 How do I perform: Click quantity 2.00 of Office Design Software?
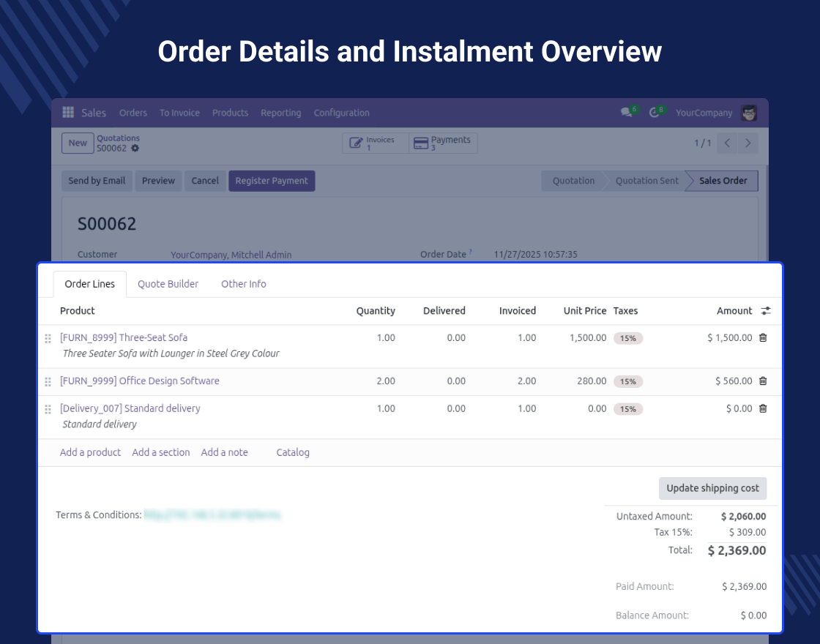coord(386,381)
